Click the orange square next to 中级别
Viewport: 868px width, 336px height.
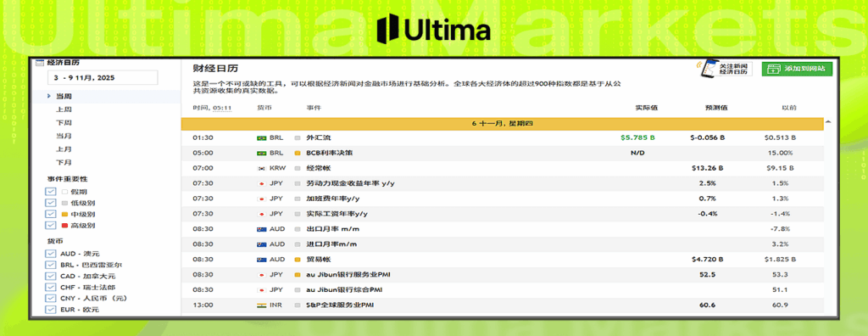[x=64, y=214]
